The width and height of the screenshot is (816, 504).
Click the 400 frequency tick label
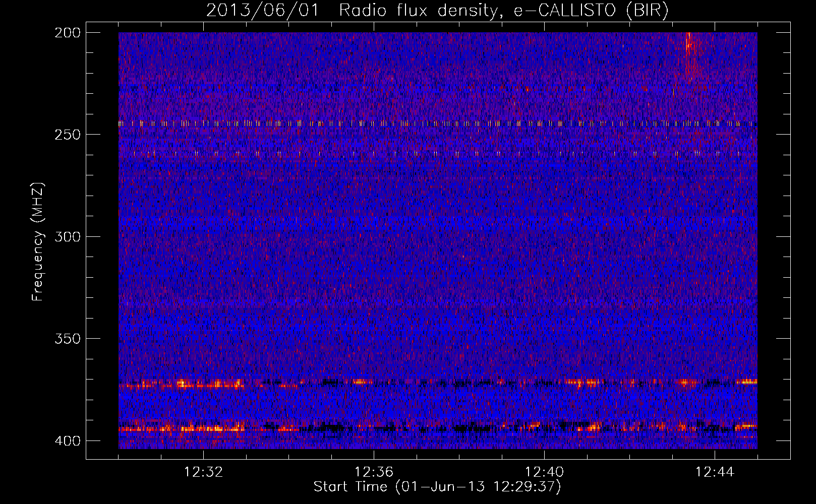[67, 440]
